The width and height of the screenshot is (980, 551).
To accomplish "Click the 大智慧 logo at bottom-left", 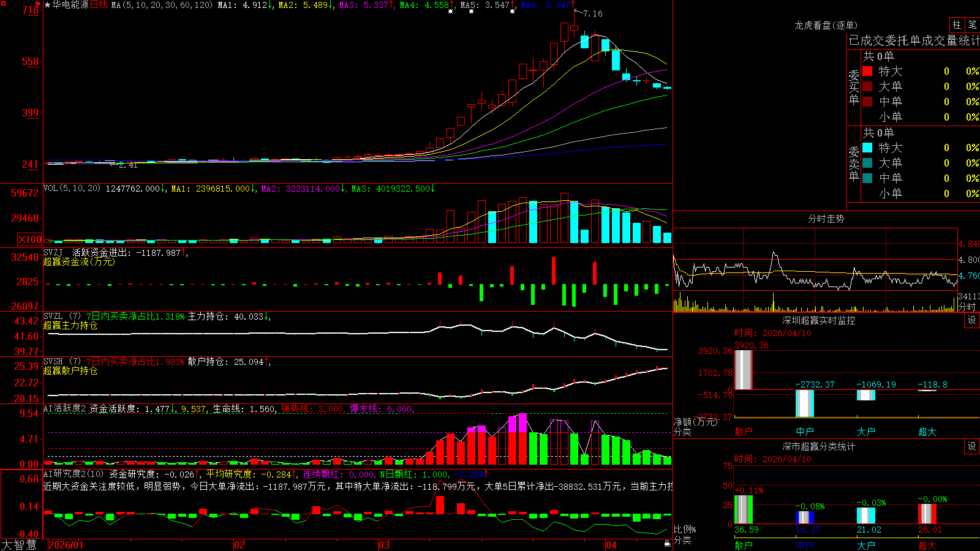I will pyautogui.click(x=19, y=544).
